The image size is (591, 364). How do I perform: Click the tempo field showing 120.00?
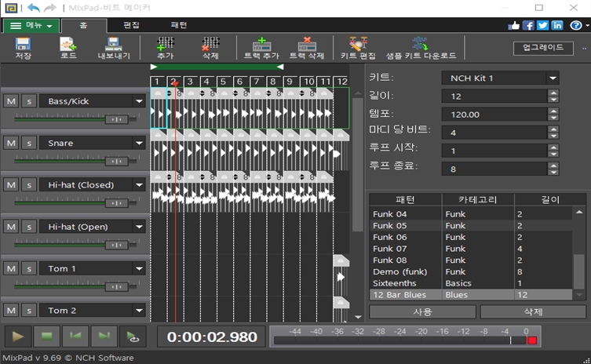[494, 115]
